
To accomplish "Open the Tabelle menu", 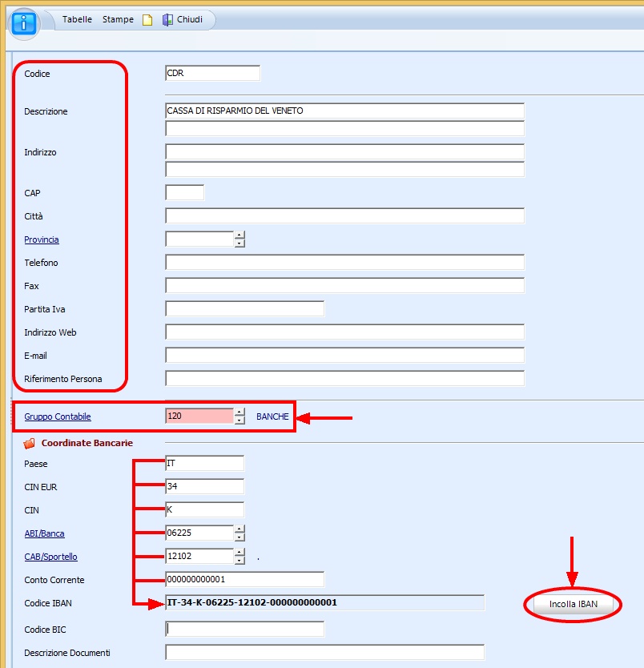I will click(x=77, y=19).
